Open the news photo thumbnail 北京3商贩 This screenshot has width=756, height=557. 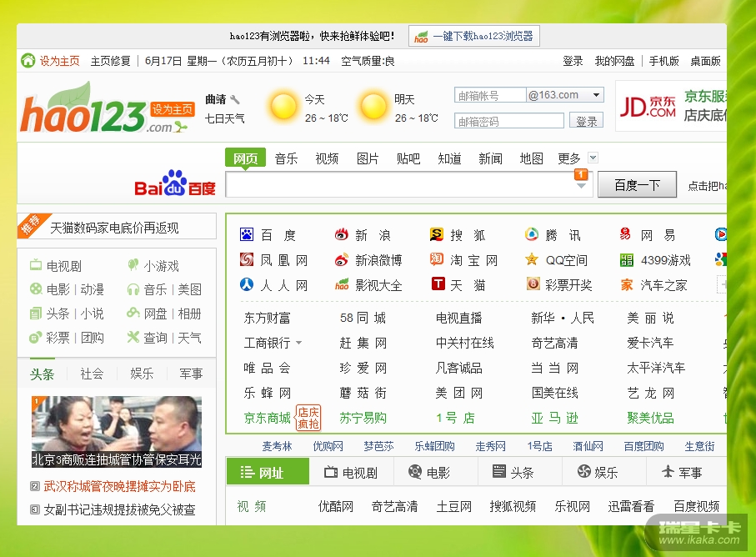click(116, 432)
